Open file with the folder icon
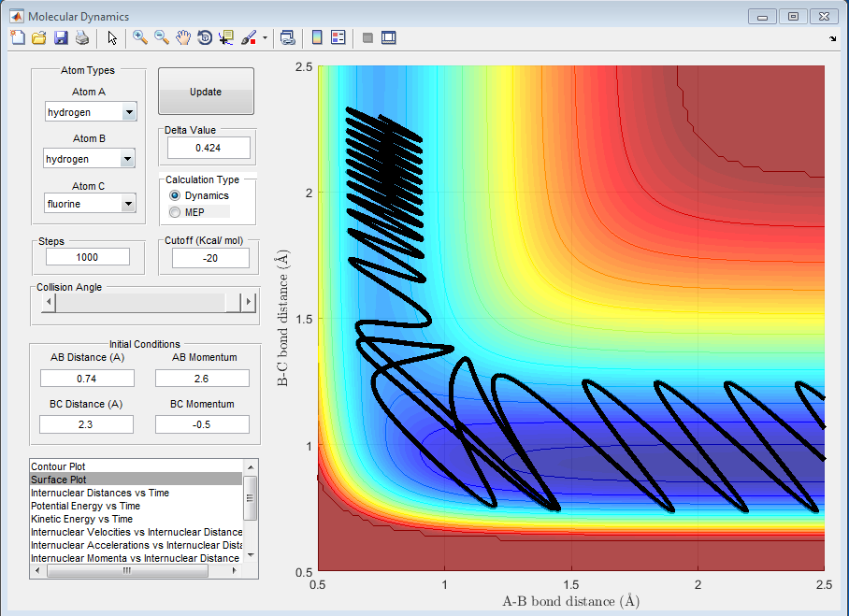Image resolution: width=849 pixels, height=616 pixels. [39, 37]
